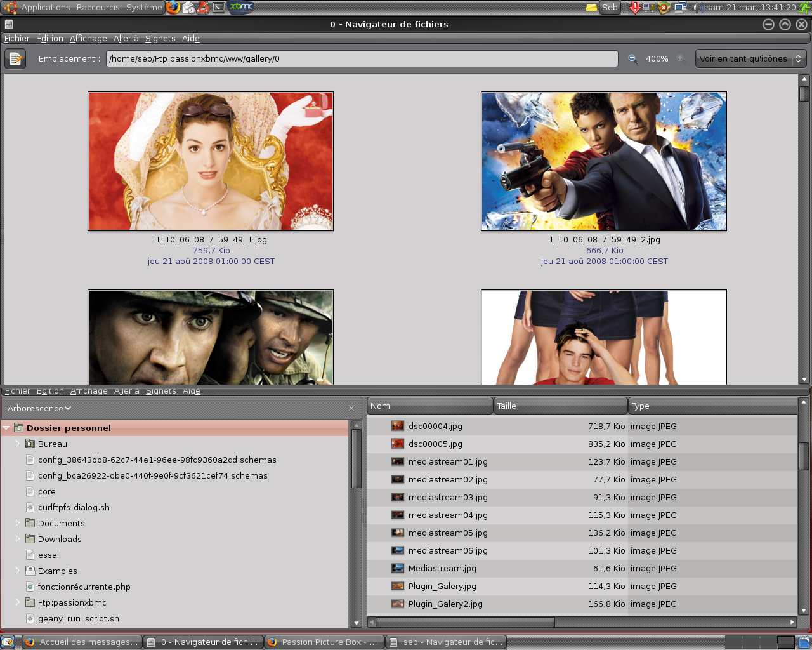Expand the Bureau folder in tree
The width and height of the screenshot is (812, 650).
pyautogui.click(x=18, y=444)
